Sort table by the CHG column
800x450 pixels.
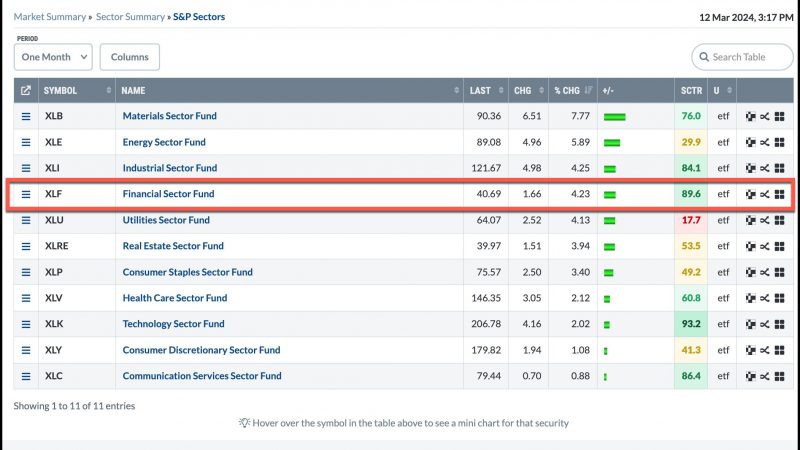(x=529, y=90)
